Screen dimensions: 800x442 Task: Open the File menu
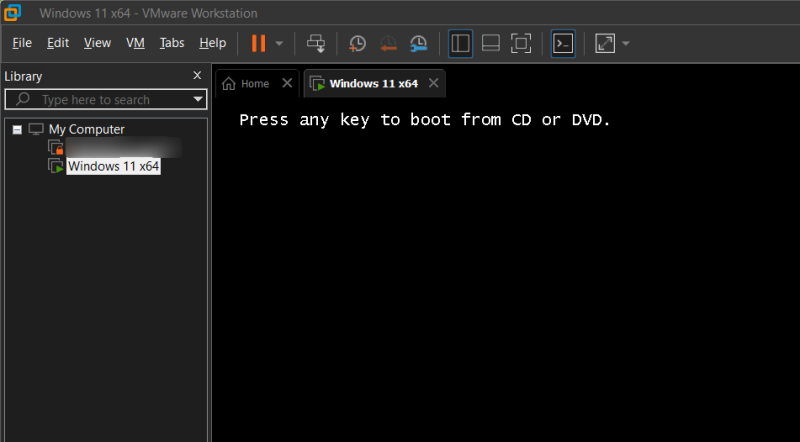pyautogui.click(x=22, y=43)
